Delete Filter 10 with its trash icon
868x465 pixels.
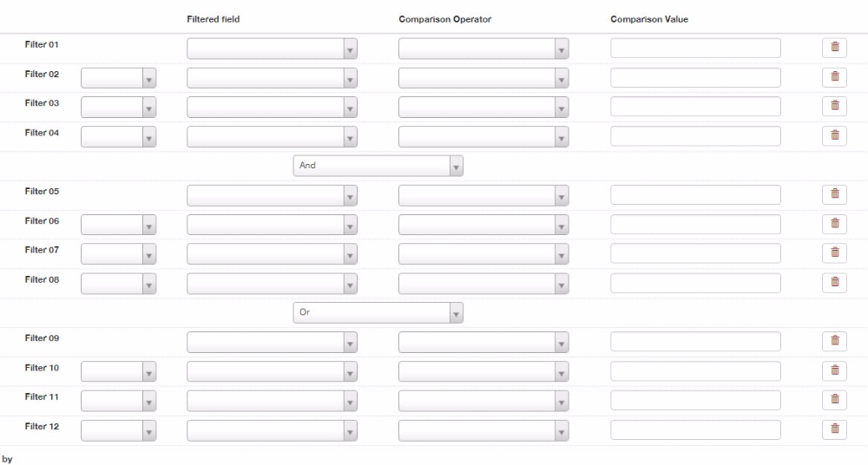click(x=834, y=371)
